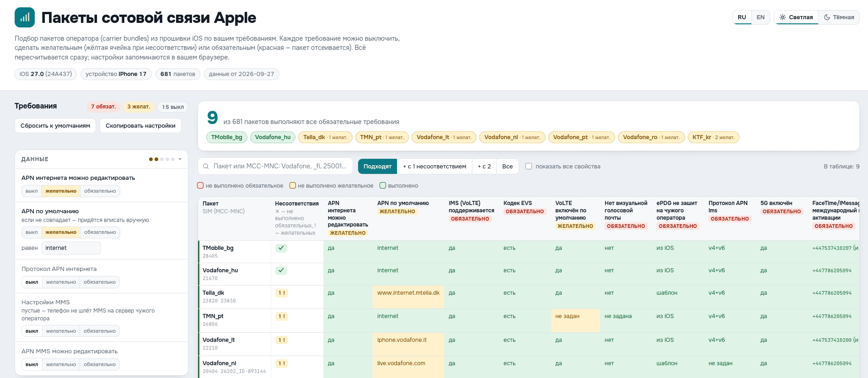
Task: Click the "1 !" mismatch badge for Telia_dk
Action: 281,293
